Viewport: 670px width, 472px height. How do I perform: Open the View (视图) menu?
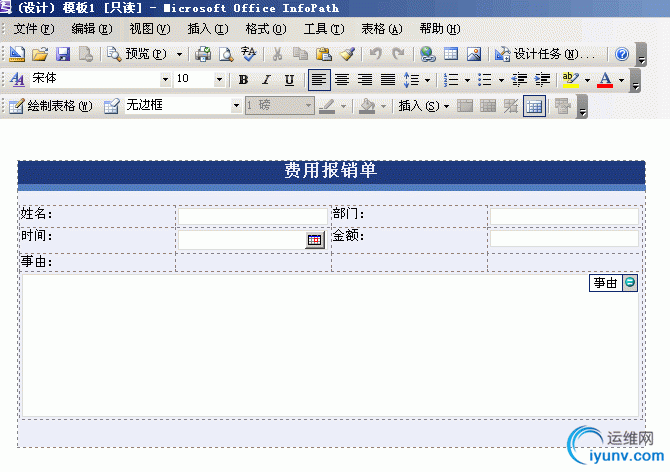tap(150, 29)
